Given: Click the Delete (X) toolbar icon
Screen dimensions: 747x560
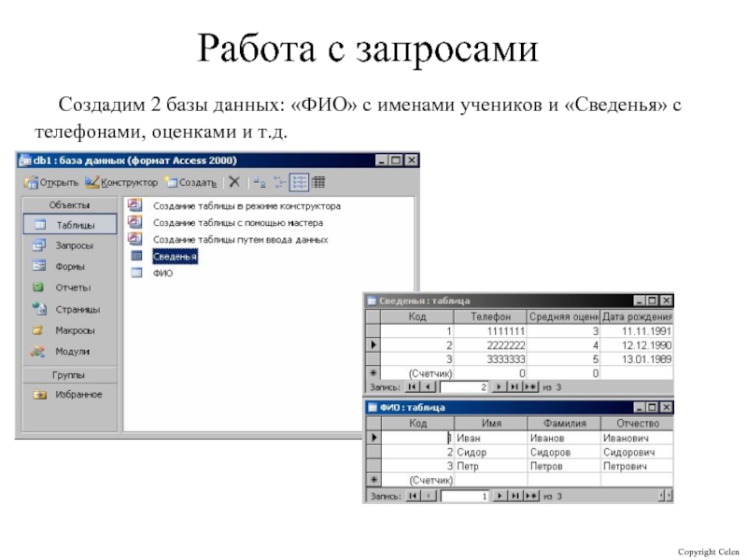Looking at the screenshot, I should coord(234,183).
